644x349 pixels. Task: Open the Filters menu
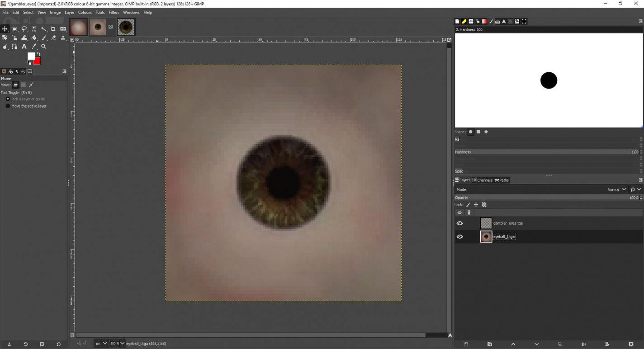(x=114, y=13)
